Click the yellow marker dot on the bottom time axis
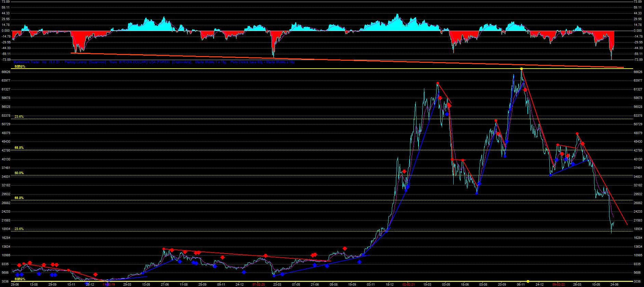Screen dimensions: 644x287 528,282
